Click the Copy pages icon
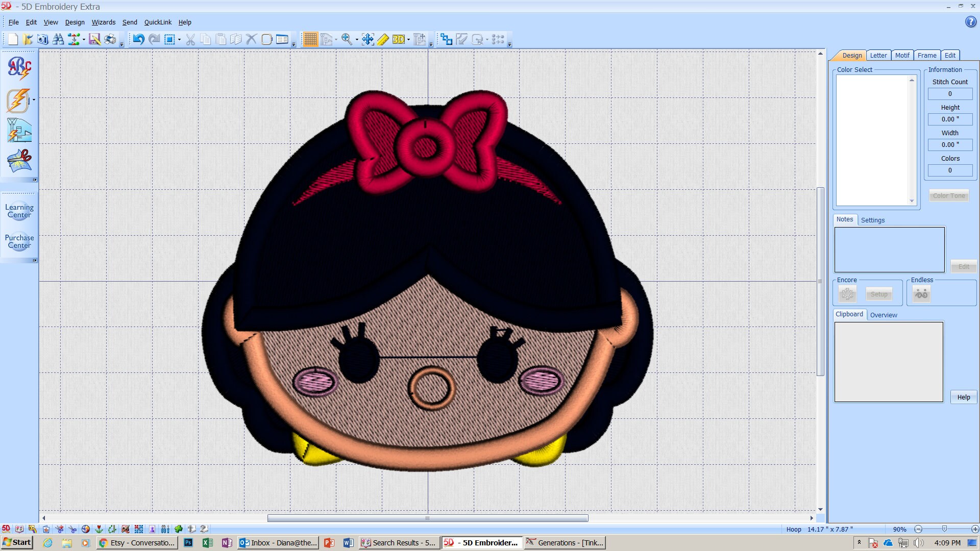 [x=206, y=39]
